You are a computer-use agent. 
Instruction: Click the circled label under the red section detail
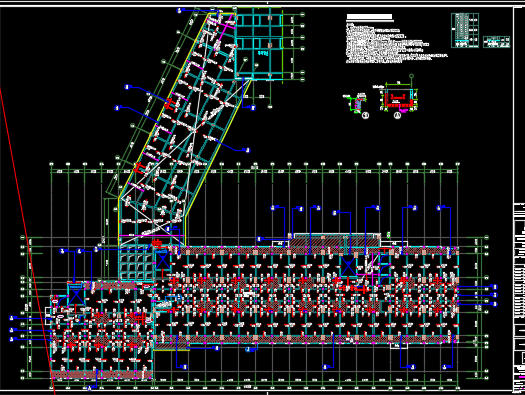pos(397,115)
